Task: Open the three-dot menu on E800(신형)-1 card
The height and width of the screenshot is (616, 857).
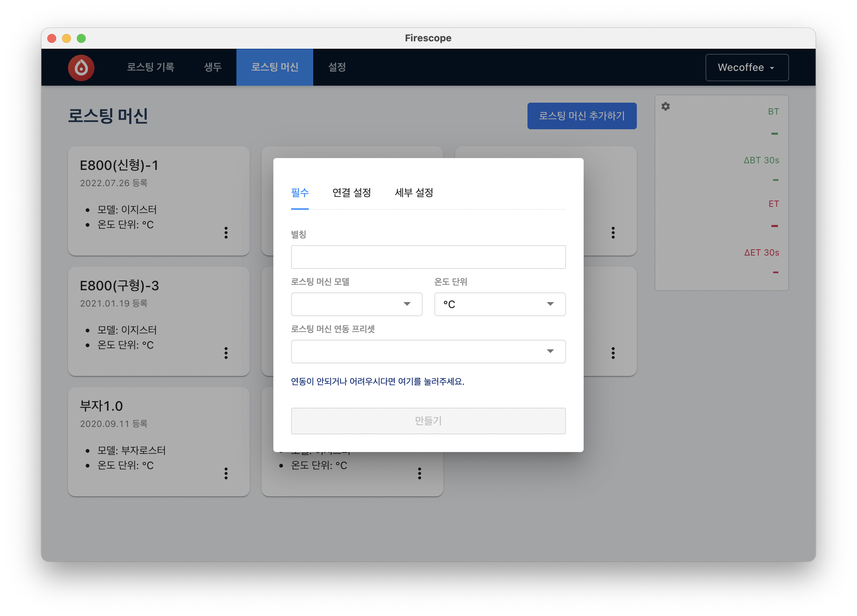Action: 226,233
